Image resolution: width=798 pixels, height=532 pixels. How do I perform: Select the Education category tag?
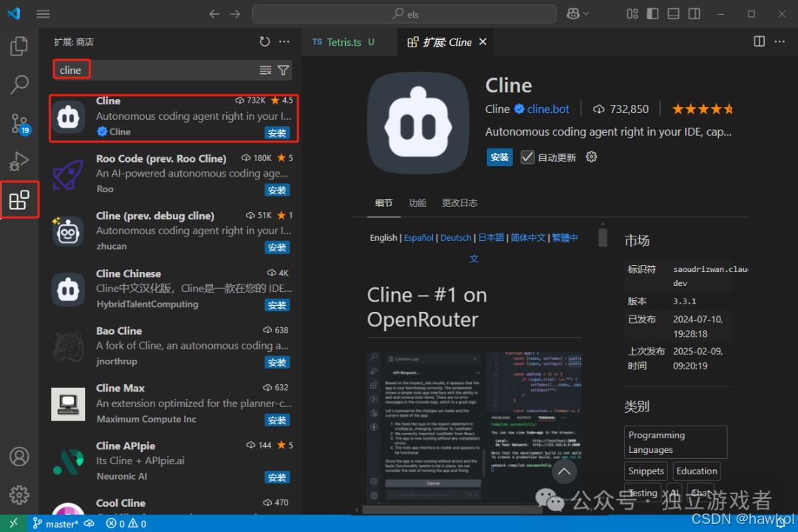click(x=696, y=471)
